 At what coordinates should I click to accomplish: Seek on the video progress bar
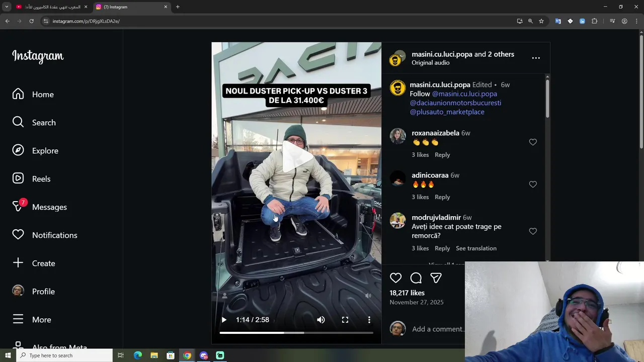(x=296, y=333)
